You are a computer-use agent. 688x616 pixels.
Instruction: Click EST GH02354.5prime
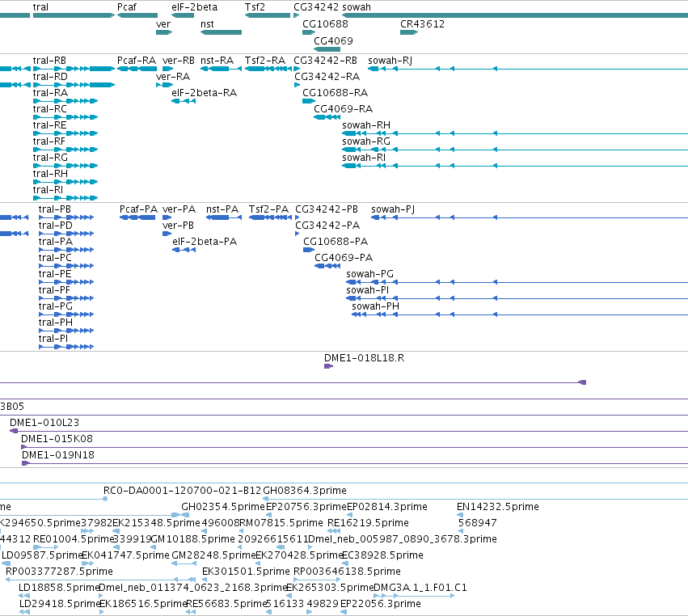coord(184,515)
